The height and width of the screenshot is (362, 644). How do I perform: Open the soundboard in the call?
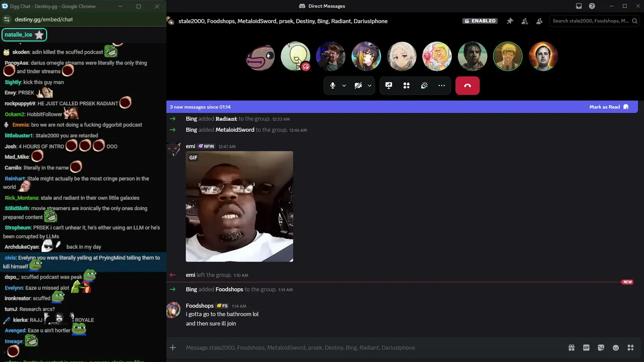click(x=424, y=85)
